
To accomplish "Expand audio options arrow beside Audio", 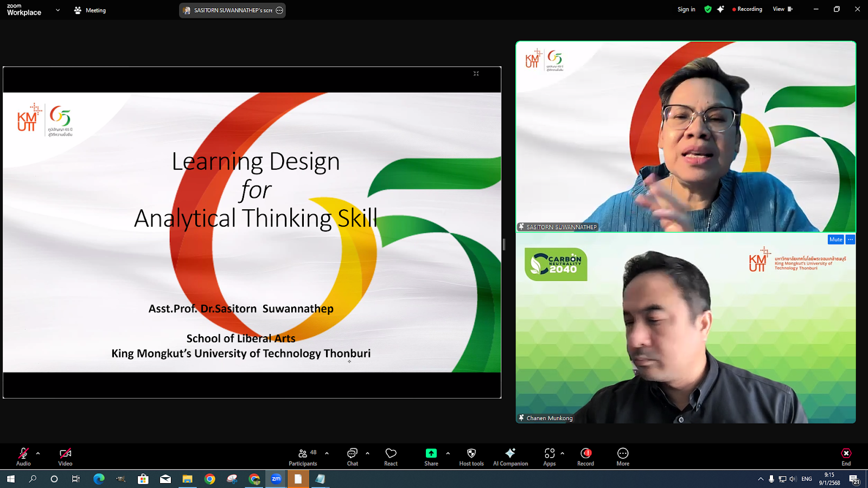I will click(38, 453).
